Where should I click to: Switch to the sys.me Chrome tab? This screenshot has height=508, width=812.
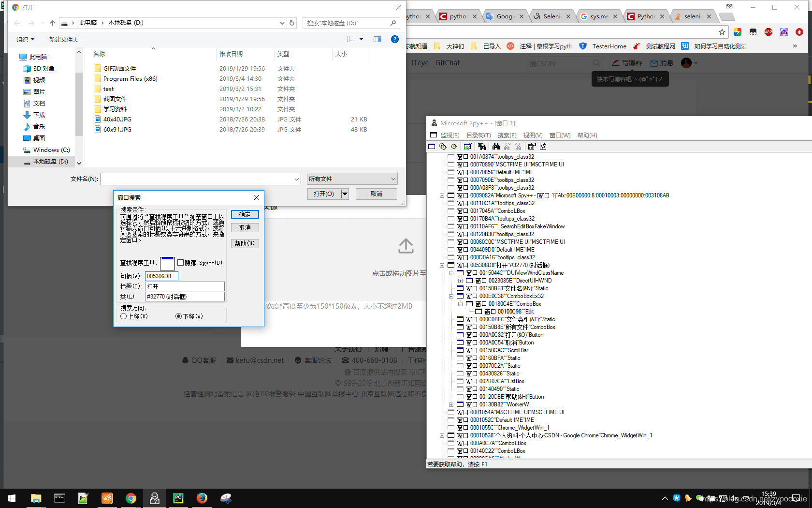point(599,16)
